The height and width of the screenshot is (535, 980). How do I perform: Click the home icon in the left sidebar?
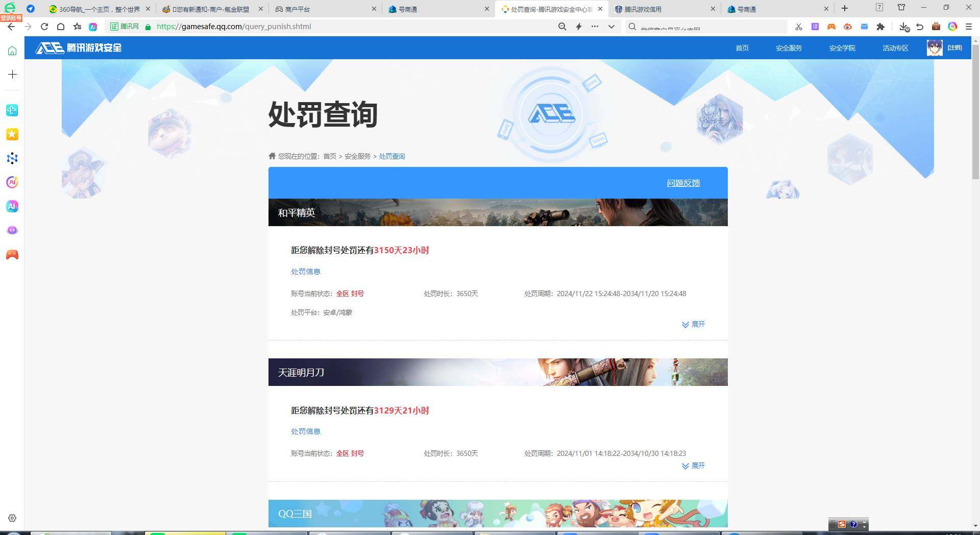click(x=12, y=50)
